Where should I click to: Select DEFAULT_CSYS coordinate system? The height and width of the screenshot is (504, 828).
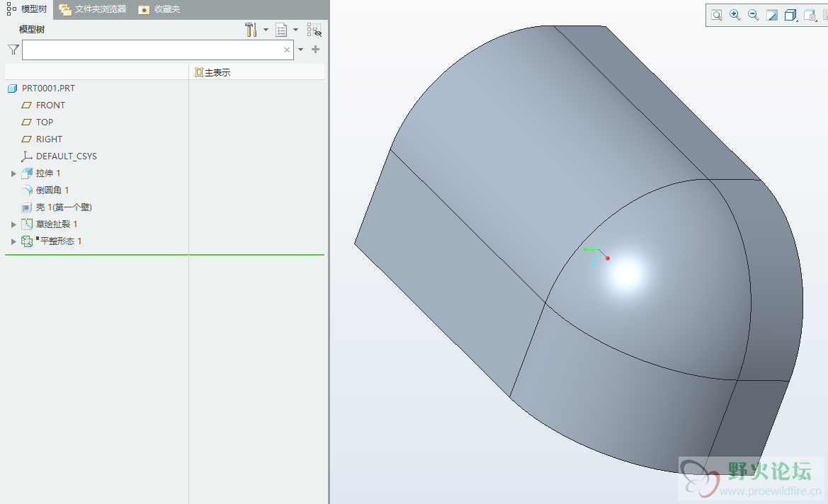(66, 156)
